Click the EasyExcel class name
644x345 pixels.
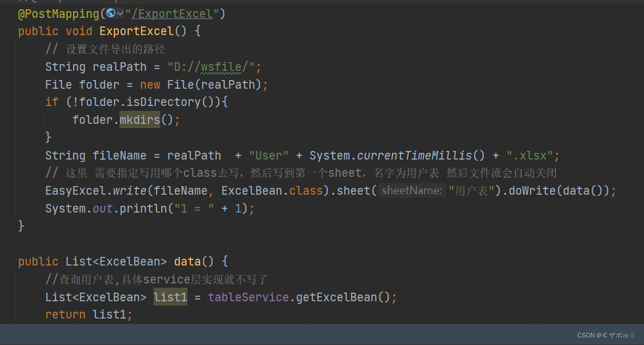tap(76, 191)
